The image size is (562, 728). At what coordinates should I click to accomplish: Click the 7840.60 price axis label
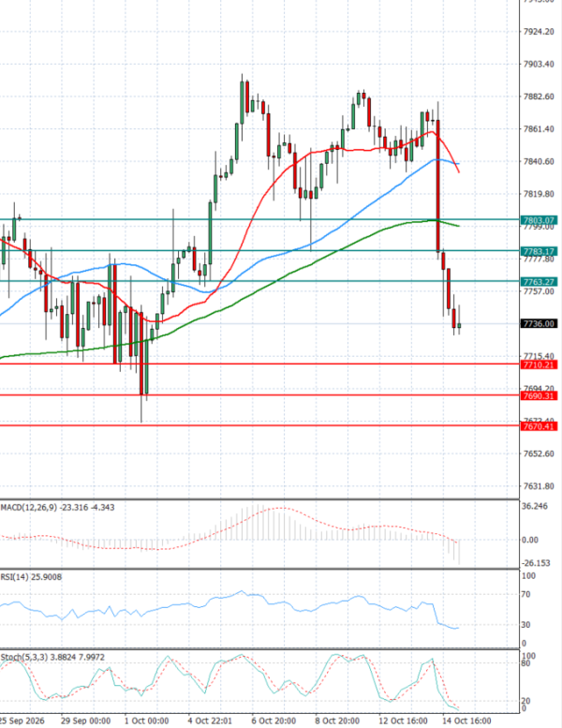539,161
